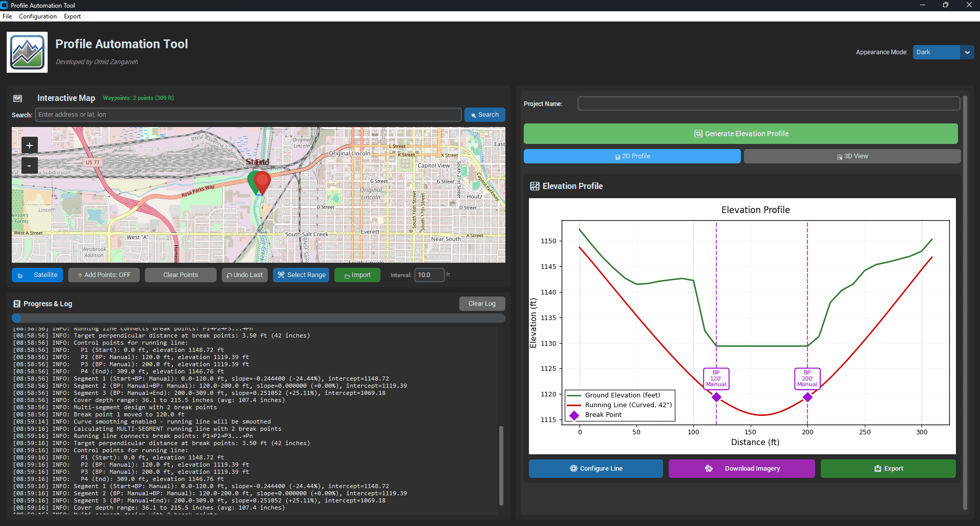
Task: Click the Search magnifier icon
Action: pyautogui.click(x=473, y=114)
